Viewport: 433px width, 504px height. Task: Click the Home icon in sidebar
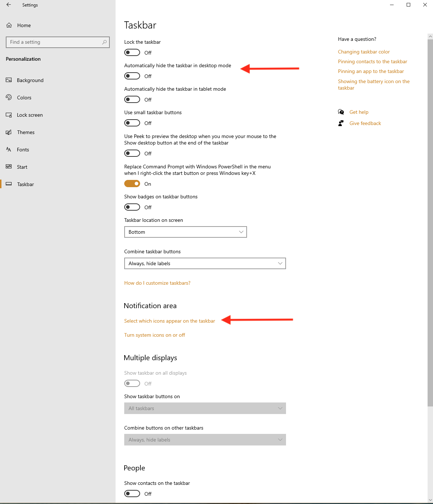coord(9,25)
